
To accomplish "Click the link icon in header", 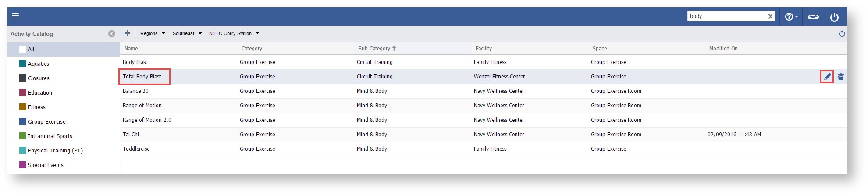I will [813, 17].
